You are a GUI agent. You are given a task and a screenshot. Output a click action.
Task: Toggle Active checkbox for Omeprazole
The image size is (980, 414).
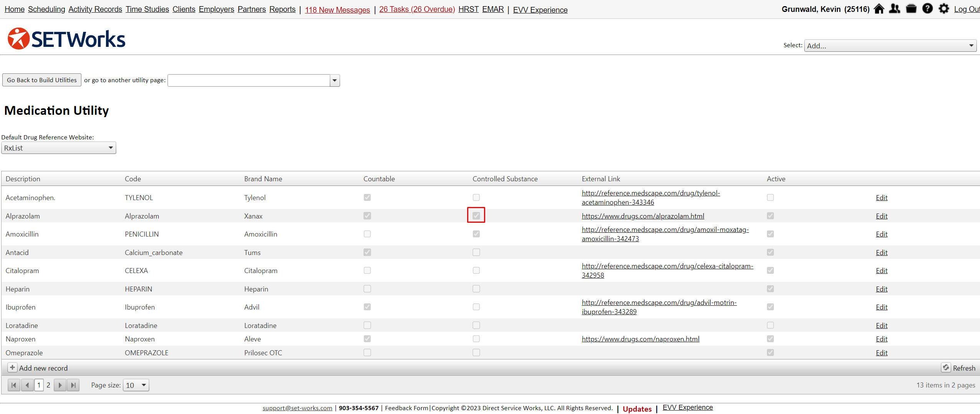[770, 353]
